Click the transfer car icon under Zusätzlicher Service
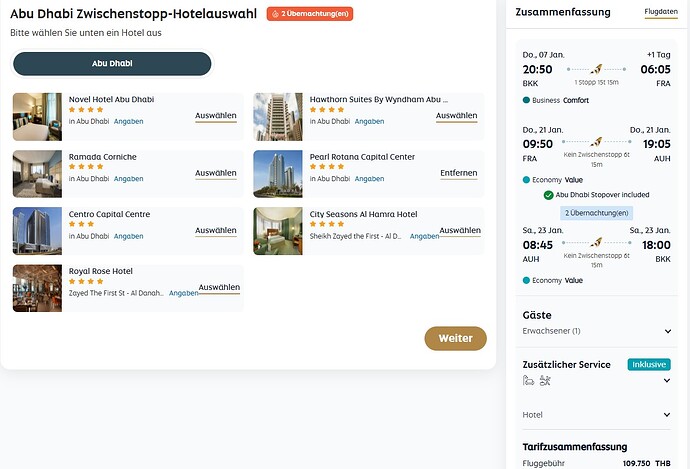This screenshot has height=469, width=690. pos(528,380)
